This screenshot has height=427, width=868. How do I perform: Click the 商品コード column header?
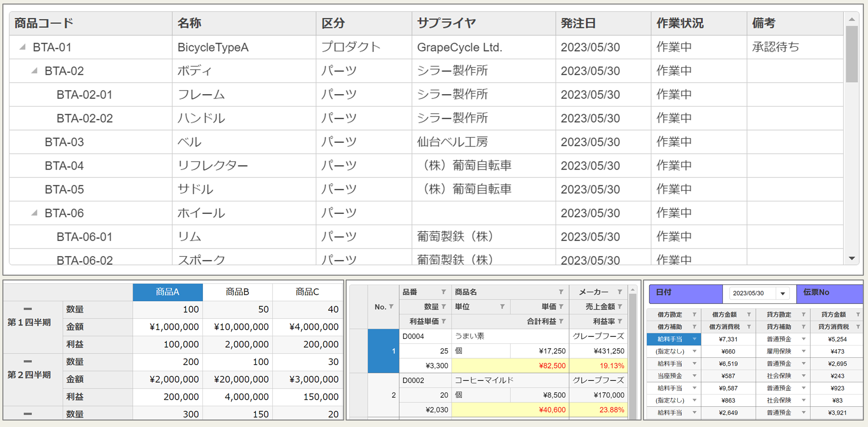90,24
